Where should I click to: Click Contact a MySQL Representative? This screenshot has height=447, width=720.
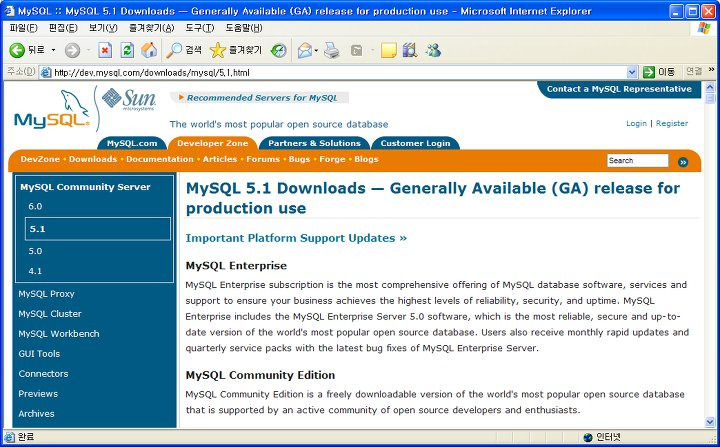(619, 89)
